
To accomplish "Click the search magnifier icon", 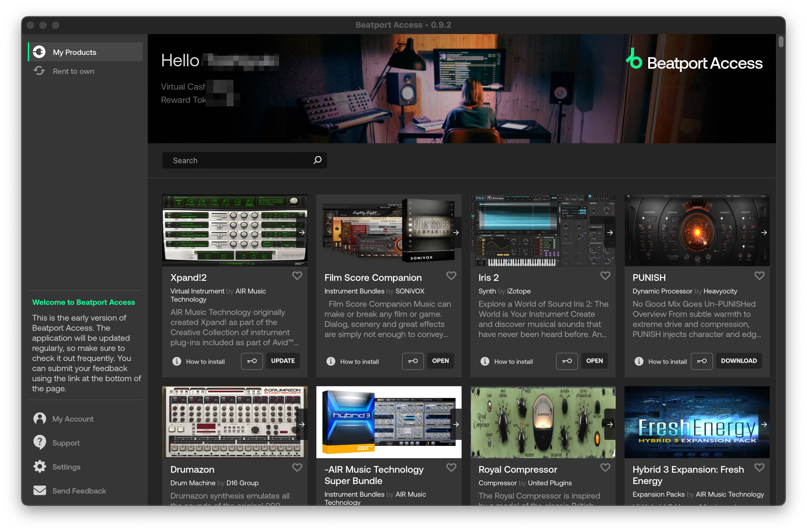I will [x=317, y=160].
